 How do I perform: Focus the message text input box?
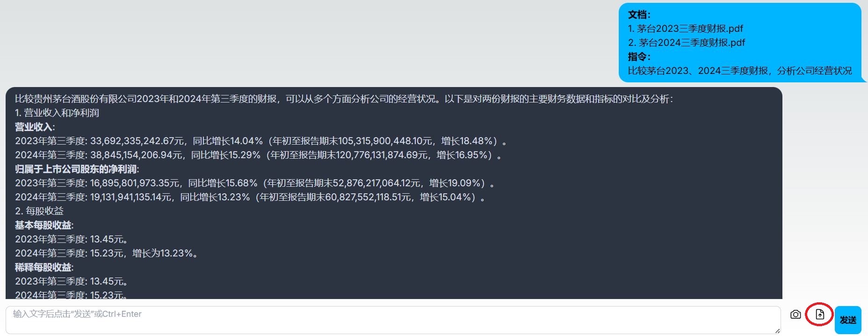click(393, 320)
